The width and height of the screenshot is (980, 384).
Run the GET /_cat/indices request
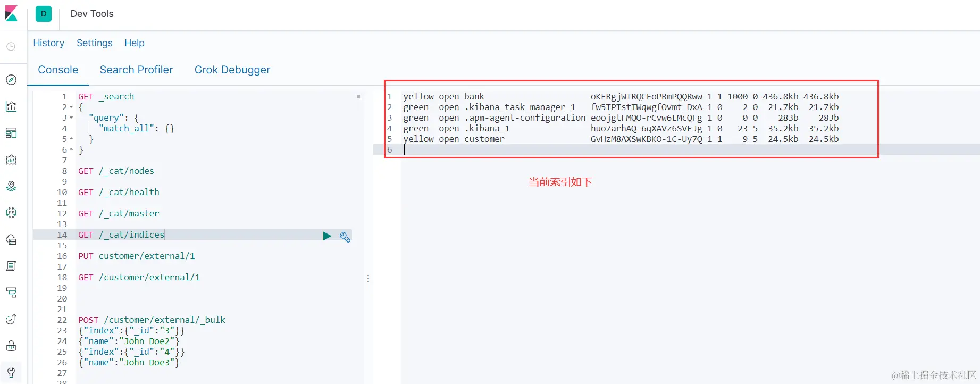pyautogui.click(x=326, y=236)
